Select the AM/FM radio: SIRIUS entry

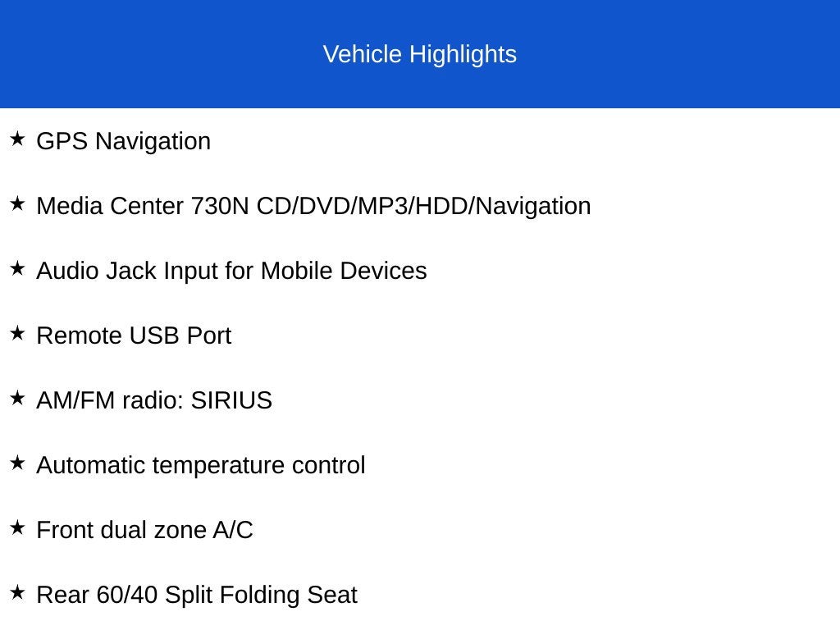pyautogui.click(x=154, y=400)
